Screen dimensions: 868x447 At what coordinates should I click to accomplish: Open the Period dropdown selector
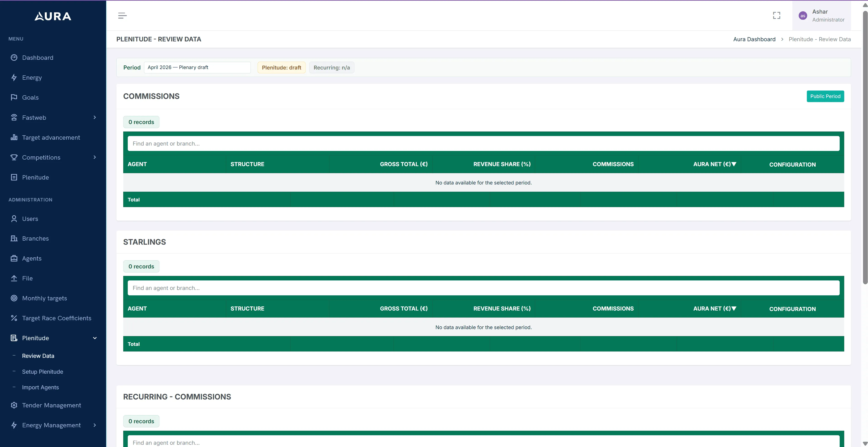click(197, 67)
